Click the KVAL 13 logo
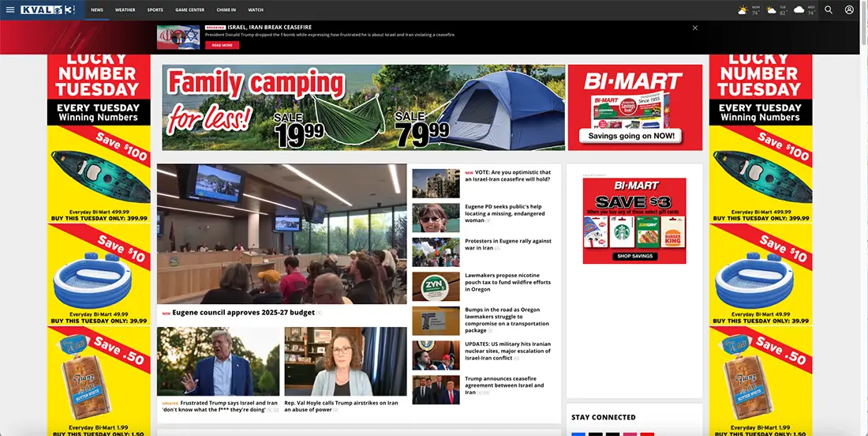 pos(47,10)
